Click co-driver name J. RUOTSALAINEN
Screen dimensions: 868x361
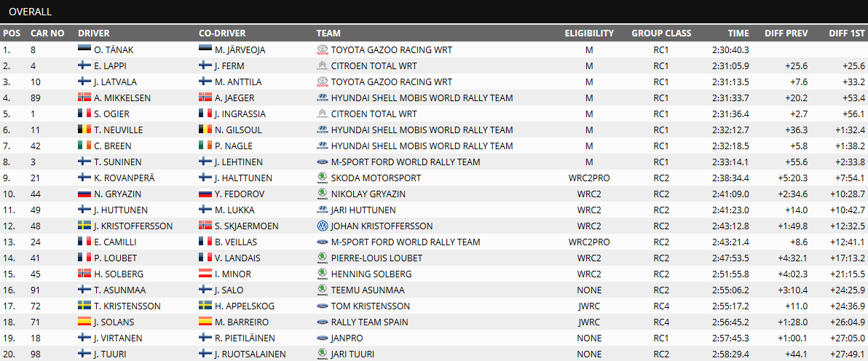250,355
